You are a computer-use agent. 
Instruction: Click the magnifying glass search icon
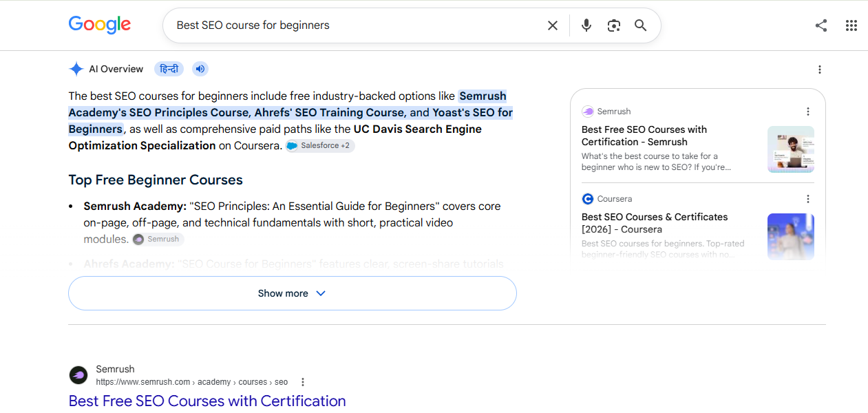coord(641,25)
